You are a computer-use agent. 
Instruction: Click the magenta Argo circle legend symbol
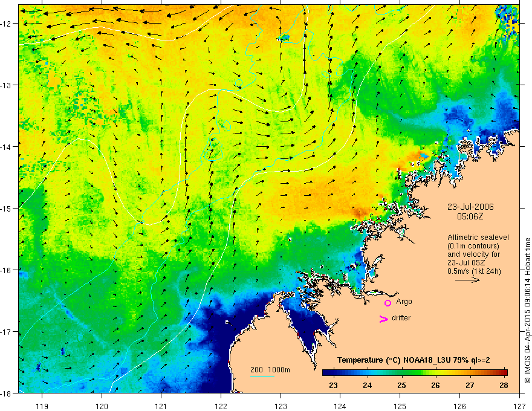[388, 303]
